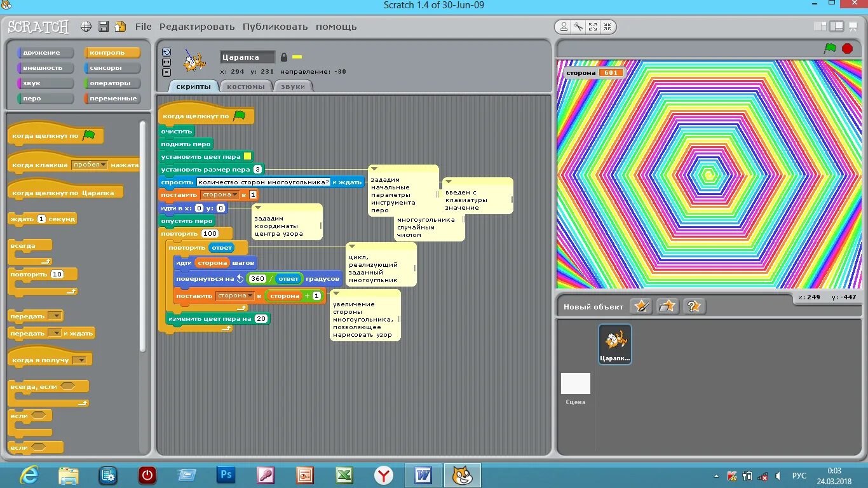Viewport: 868px width, 488px height.
Task: Click the yellow pen color indicator
Action: tap(297, 57)
